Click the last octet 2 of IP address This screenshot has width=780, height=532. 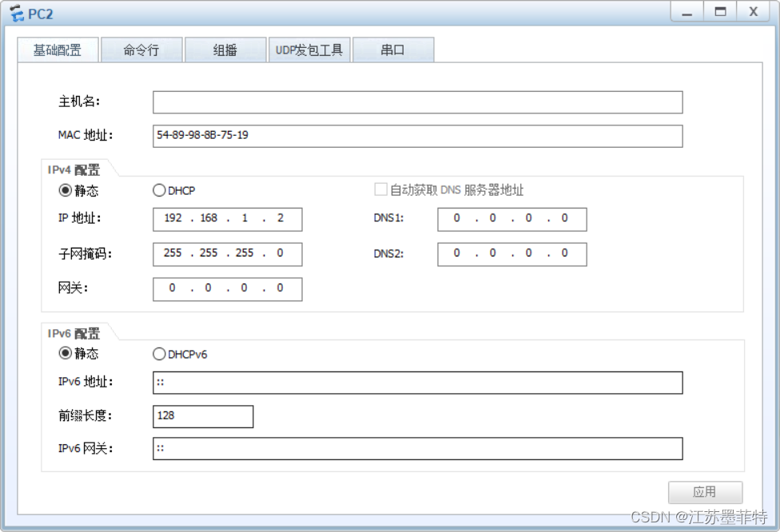pyautogui.click(x=281, y=218)
